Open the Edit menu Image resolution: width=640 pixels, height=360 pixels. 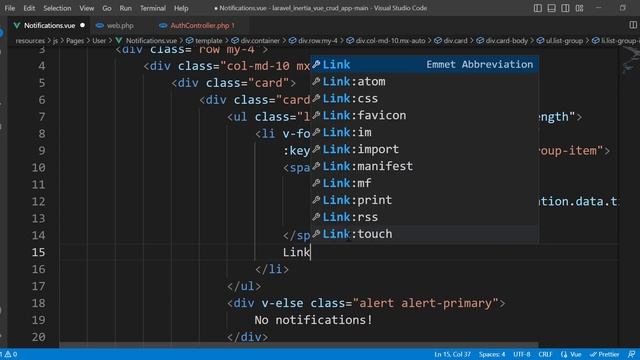pyautogui.click(x=29, y=8)
